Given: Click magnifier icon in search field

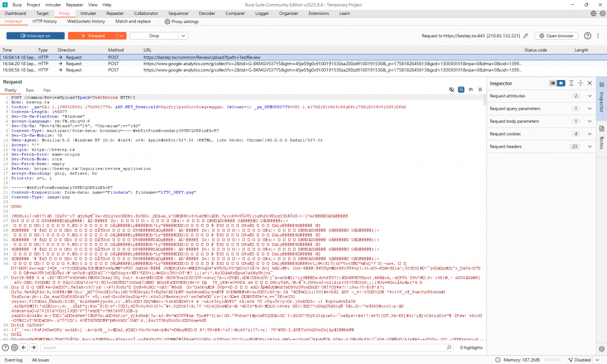Looking at the screenshot, I should (x=449, y=347).
